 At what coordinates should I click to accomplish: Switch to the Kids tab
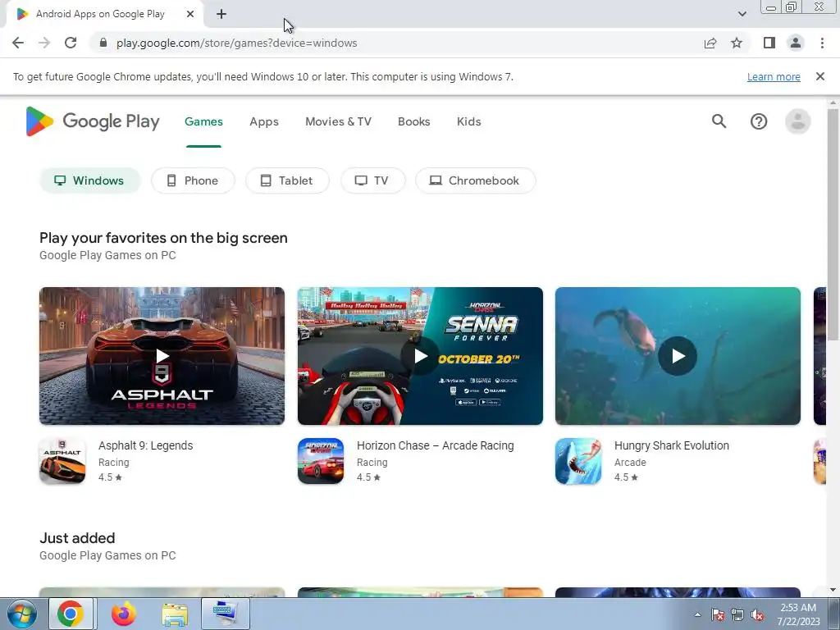(x=468, y=121)
